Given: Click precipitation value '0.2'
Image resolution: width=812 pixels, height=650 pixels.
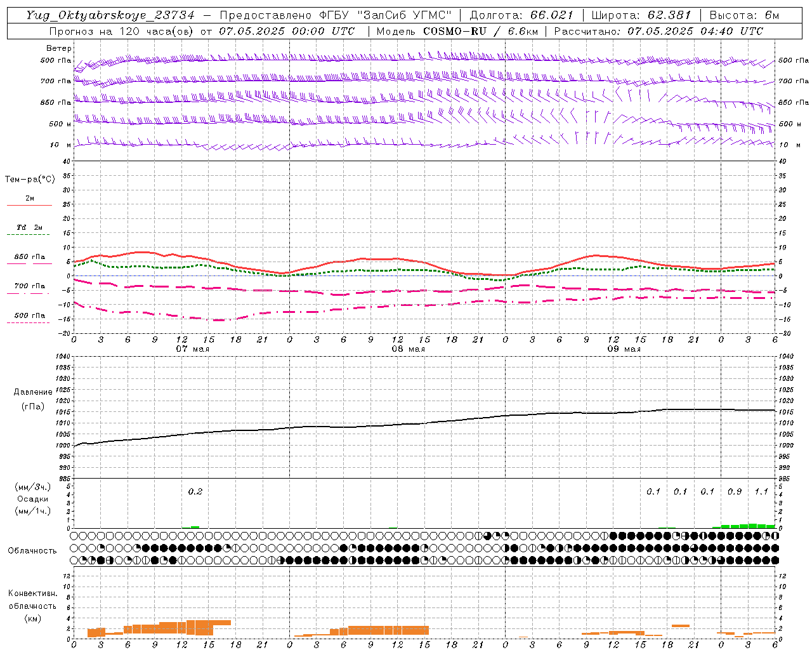Looking at the screenshot, I should point(195,492).
